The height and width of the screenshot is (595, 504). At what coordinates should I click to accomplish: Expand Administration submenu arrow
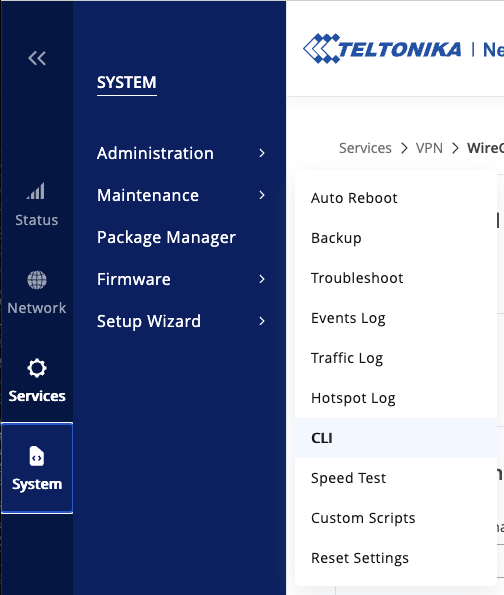(x=262, y=153)
